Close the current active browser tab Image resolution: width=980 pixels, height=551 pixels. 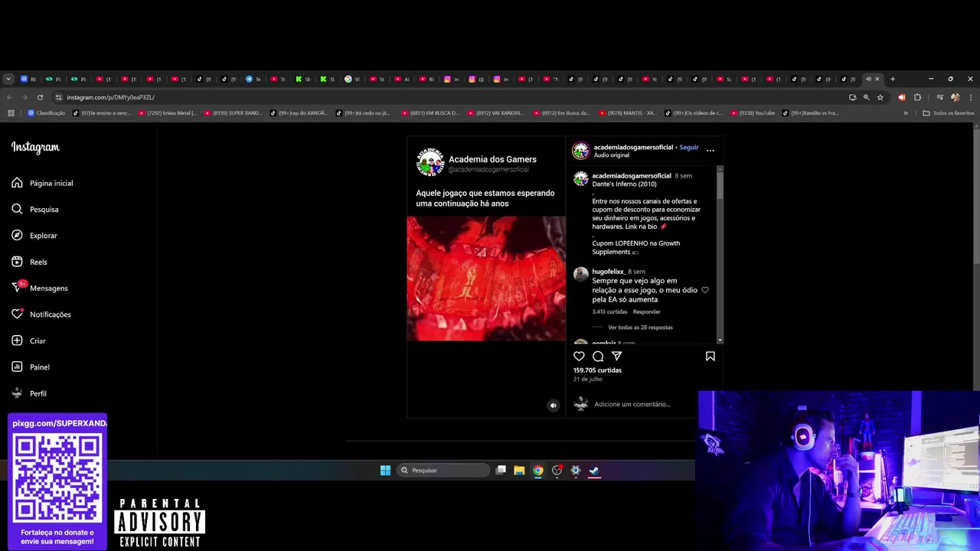coord(877,79)
